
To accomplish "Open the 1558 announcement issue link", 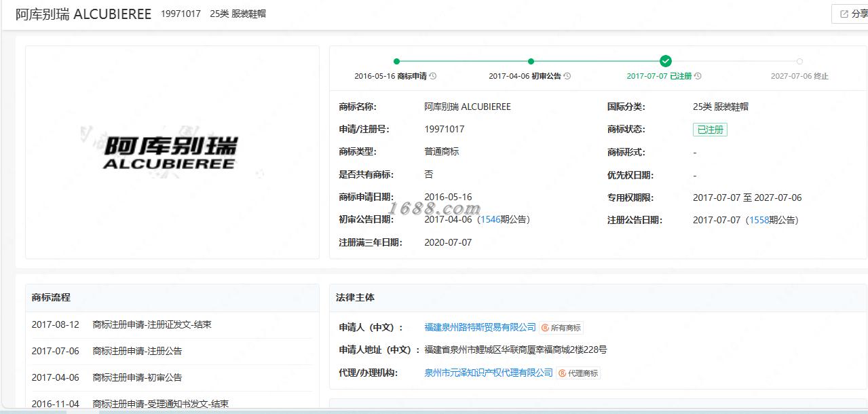I will (759, 220).
